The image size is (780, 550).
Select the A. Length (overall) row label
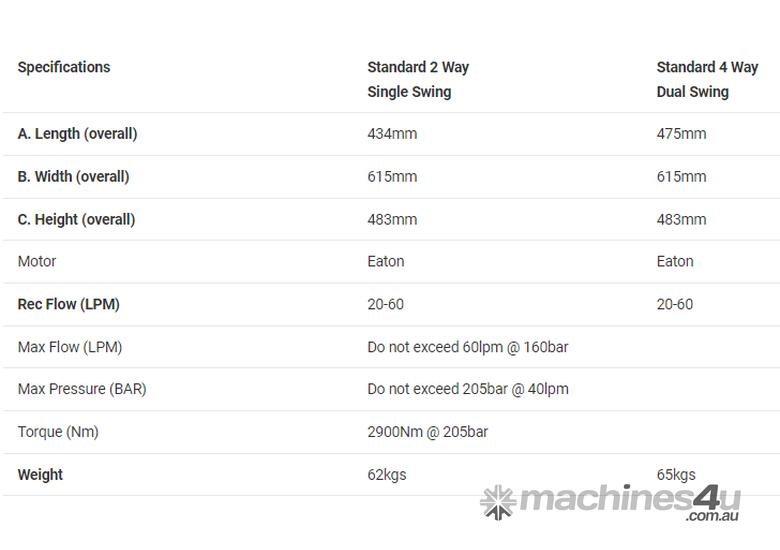(78, 134)
